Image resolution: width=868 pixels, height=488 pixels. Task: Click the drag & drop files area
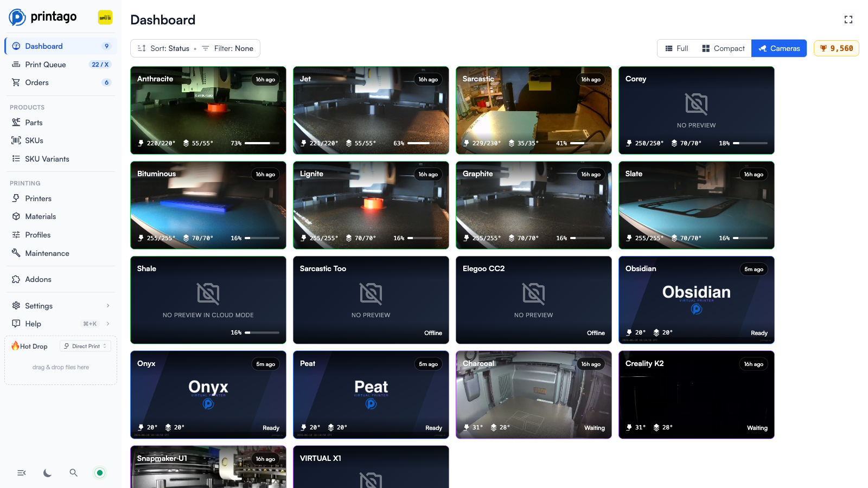pyautogui.click(x=61, y=367)
